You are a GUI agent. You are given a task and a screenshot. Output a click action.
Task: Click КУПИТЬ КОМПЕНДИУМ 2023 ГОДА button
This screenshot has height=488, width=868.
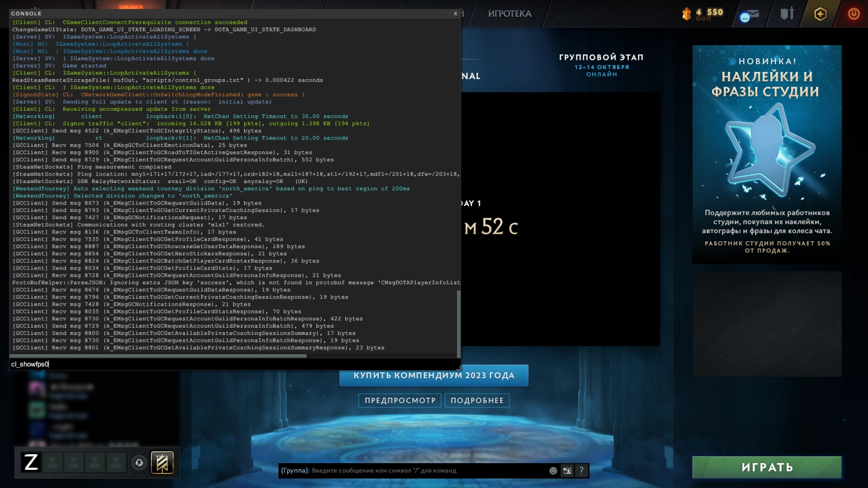(434, 376)
